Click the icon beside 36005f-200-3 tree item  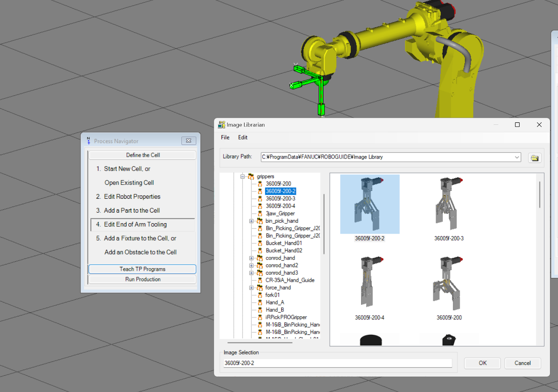tap(260, 199)
